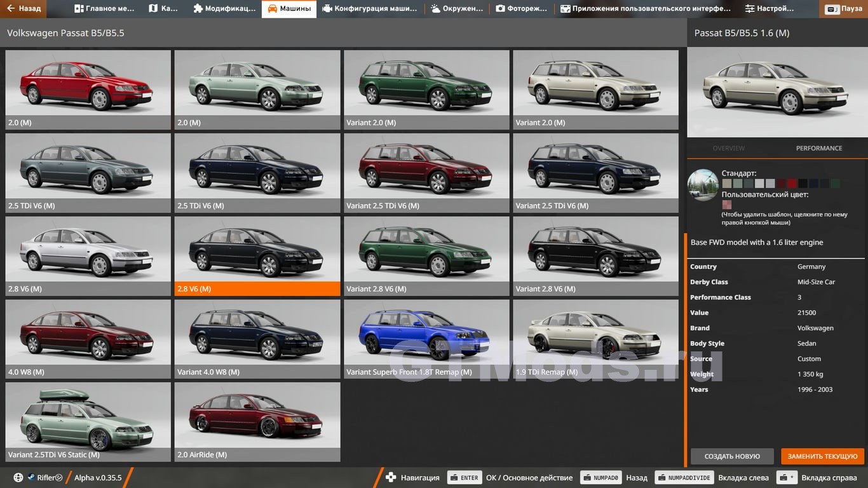The height and width of the screenshot is (488, 868).
Task: Click the ENTER key hint icon
Action: point(465,478)
